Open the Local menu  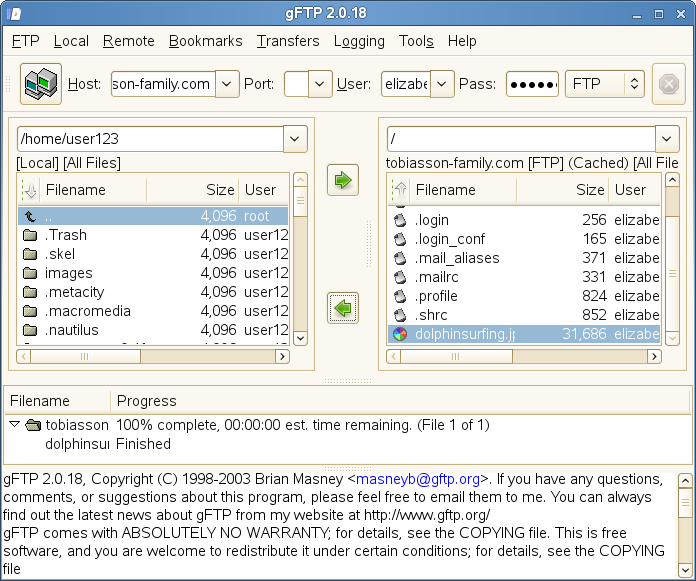(71, 41)
